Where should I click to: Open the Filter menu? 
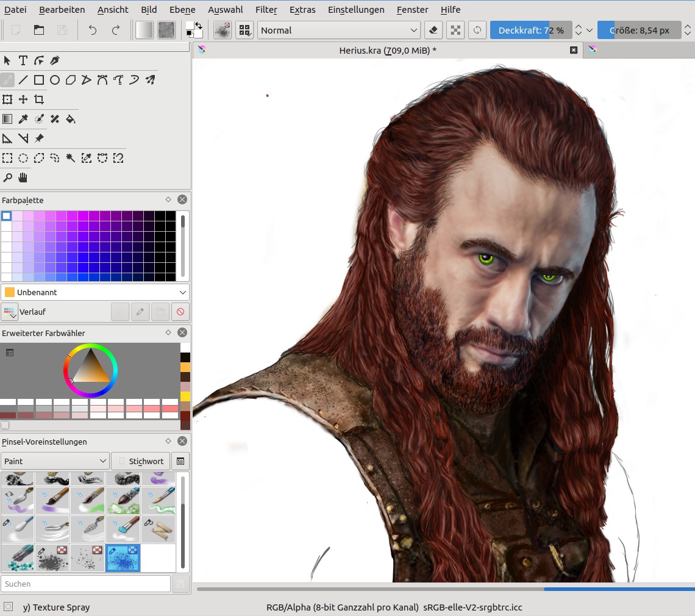[x=266, y=10]
